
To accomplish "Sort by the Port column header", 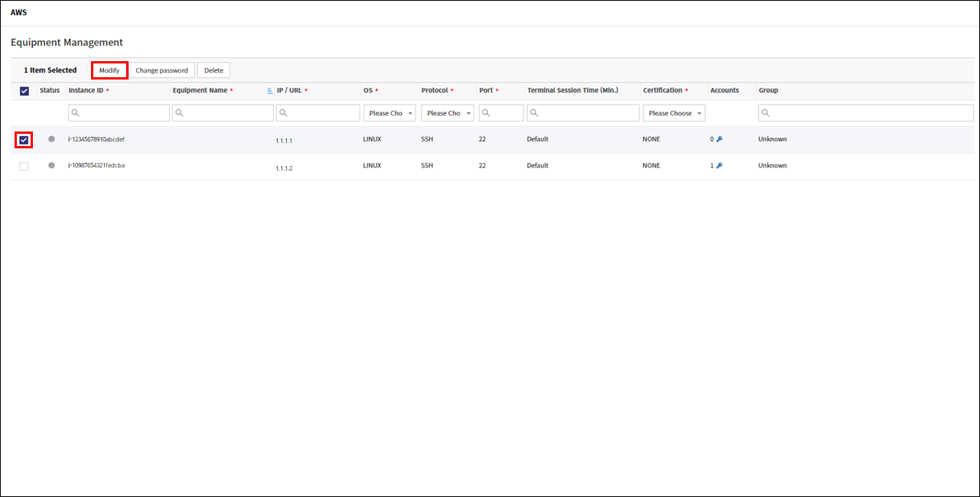I will pos(486,90).
